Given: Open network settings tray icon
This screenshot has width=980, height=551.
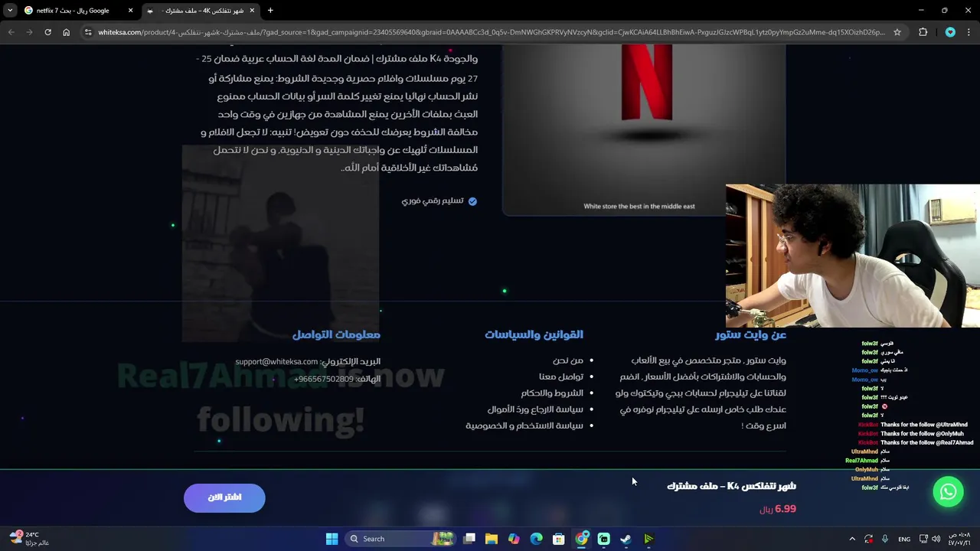Looking at the screenshot, I should coord(923,539).
